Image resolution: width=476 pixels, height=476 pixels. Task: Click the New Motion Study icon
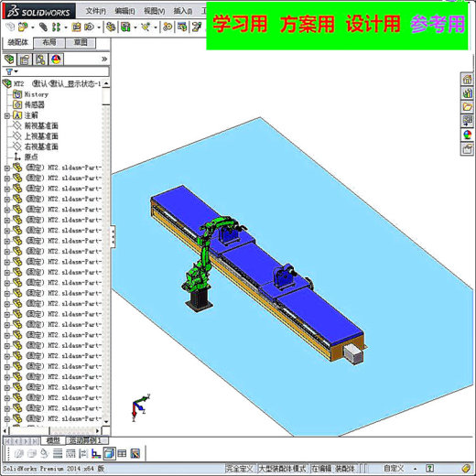(168, 27)
